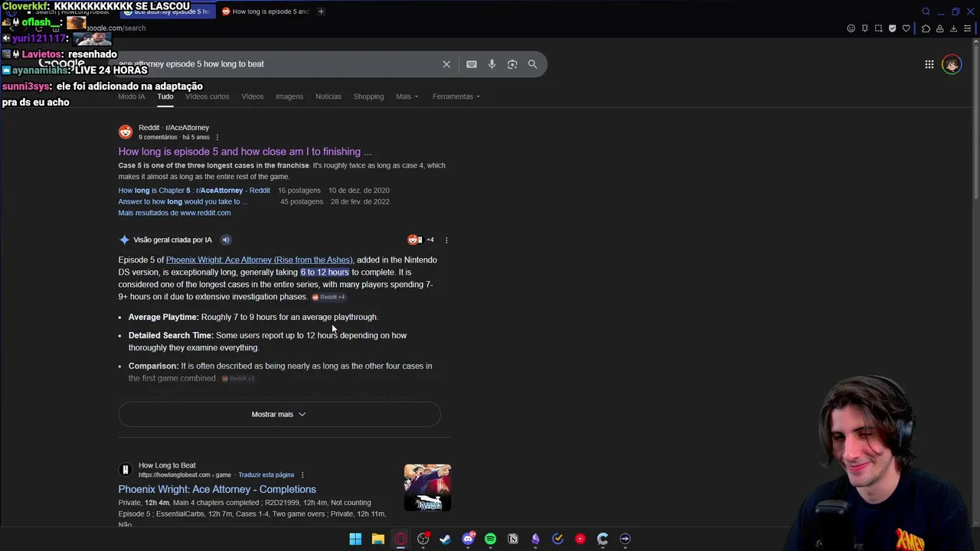
Task: Open YouTube Music from the taskbar
Action: tap(580, 539)
